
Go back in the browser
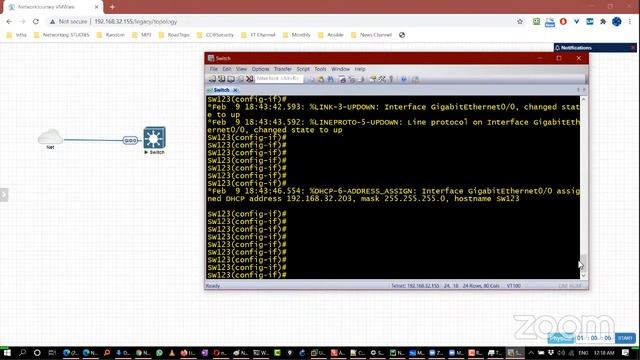[x=9, y=21]
